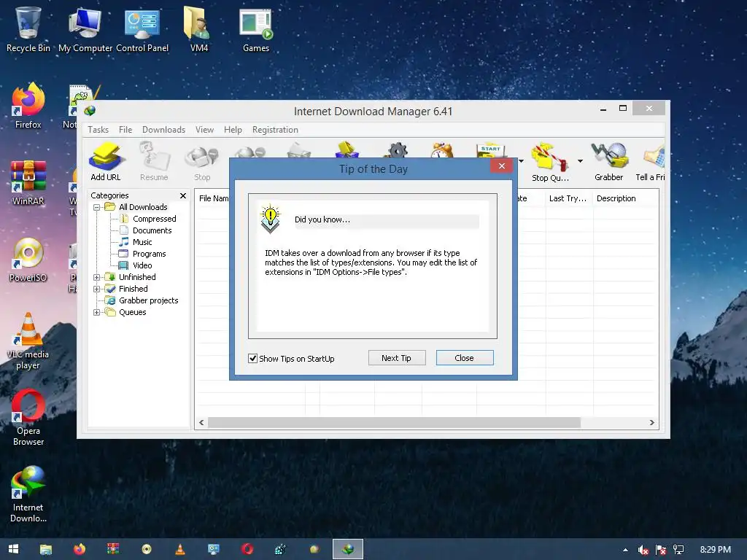Launch the Grabber tool icon
Viewport: 747px width, 560px height.
click(609, 156)
